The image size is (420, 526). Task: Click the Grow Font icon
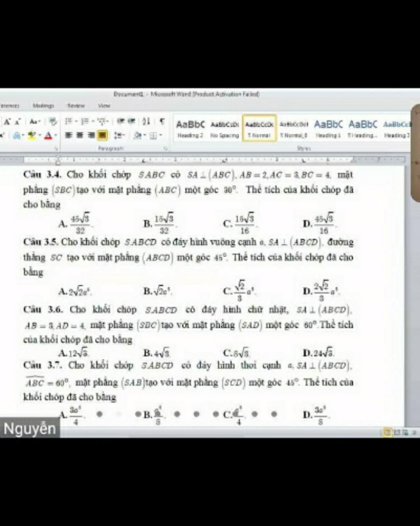pos(7,122)
